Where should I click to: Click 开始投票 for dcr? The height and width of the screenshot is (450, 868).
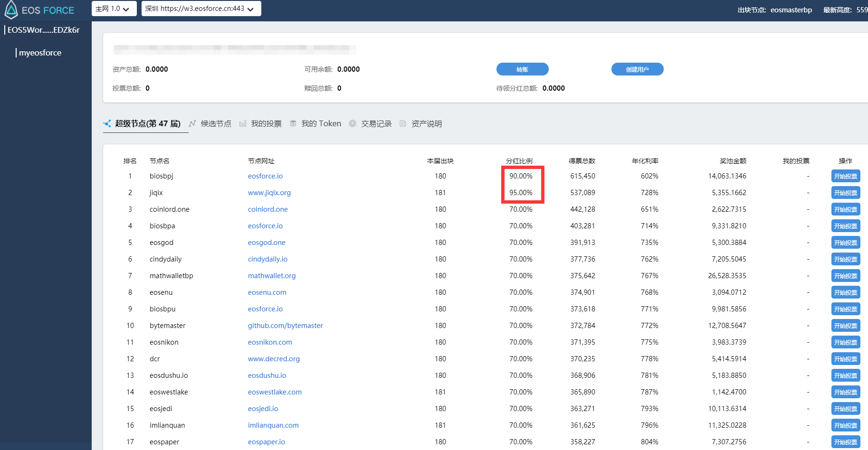tap(846, 359)
